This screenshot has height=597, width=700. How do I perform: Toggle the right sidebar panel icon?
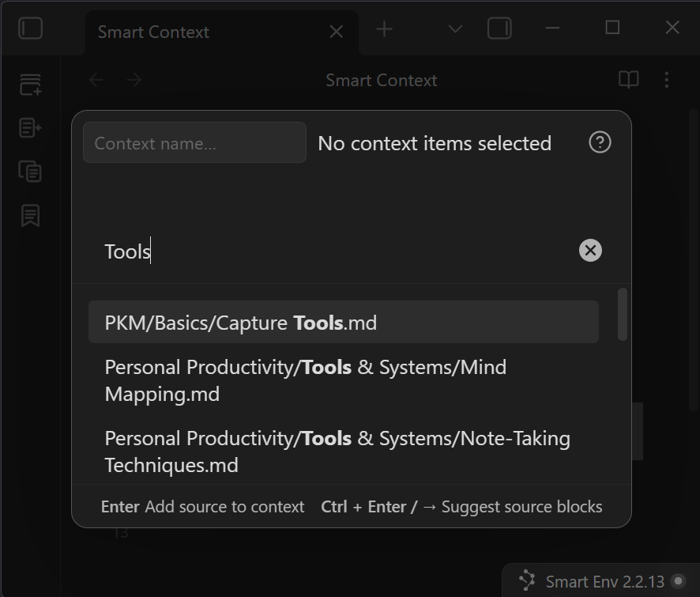(x=499, y=29)
